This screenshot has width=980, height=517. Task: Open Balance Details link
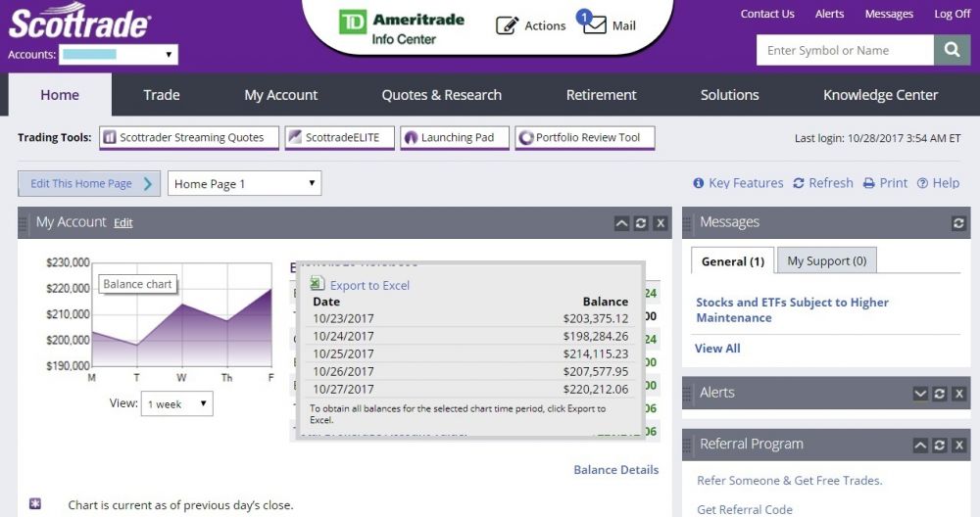point(615,470)
